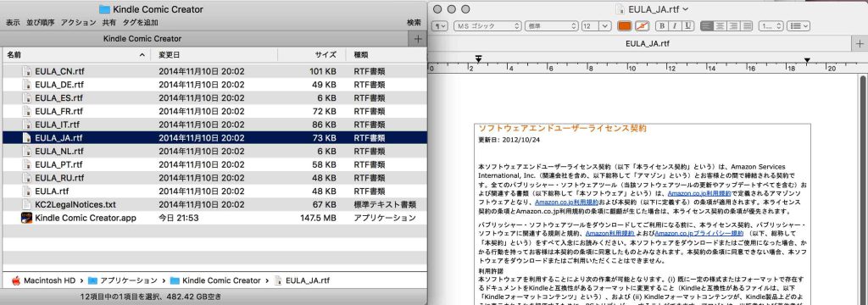
Task: Open the 標準 typeface dropdown
Action: tap(551, 26)
